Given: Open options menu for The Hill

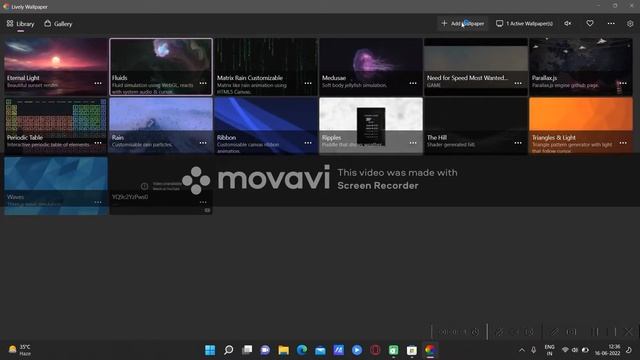Looking at the screenshot, I should [518, 143].
